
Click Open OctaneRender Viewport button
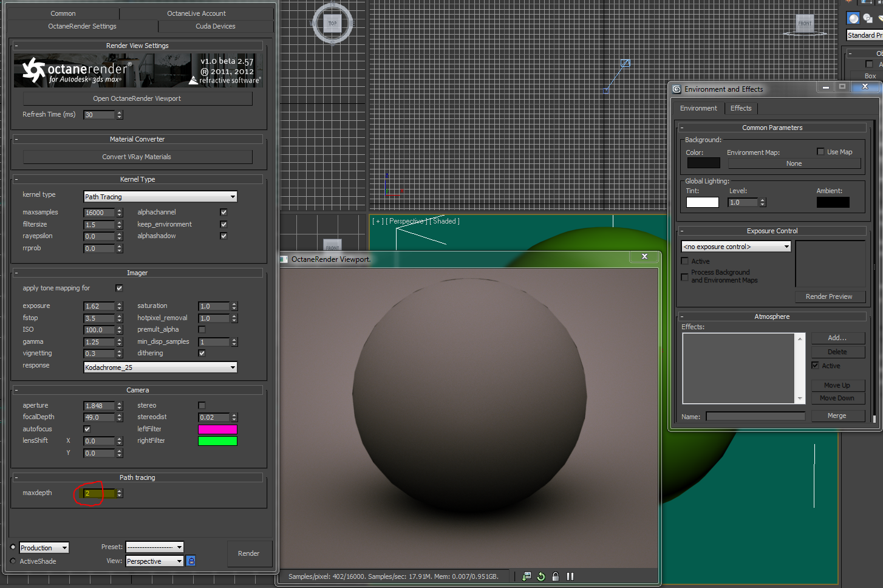tap(137, 98)
